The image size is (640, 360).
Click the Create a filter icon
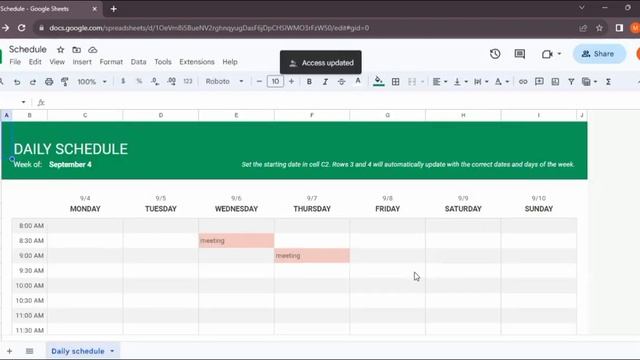(x=571, y=82)
